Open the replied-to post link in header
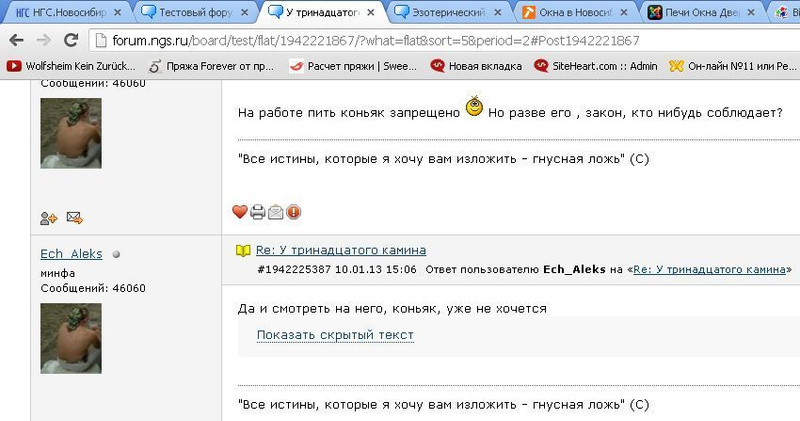The height and width of the screenshot is (421, 800). tap(709, 269)
